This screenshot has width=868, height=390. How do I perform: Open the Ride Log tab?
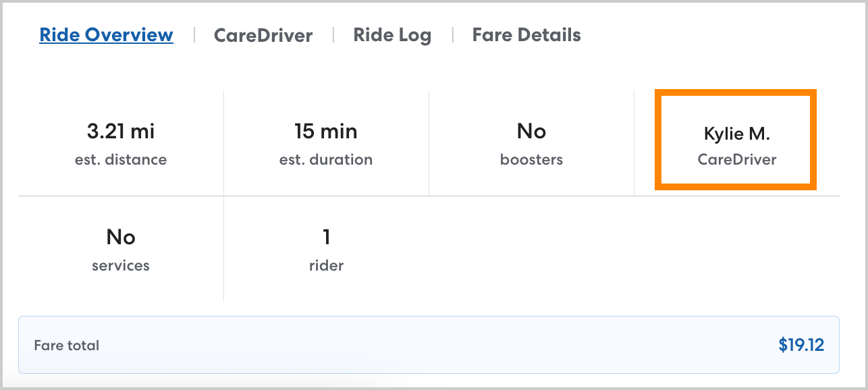pyautogui.click(x=392, y=35)
